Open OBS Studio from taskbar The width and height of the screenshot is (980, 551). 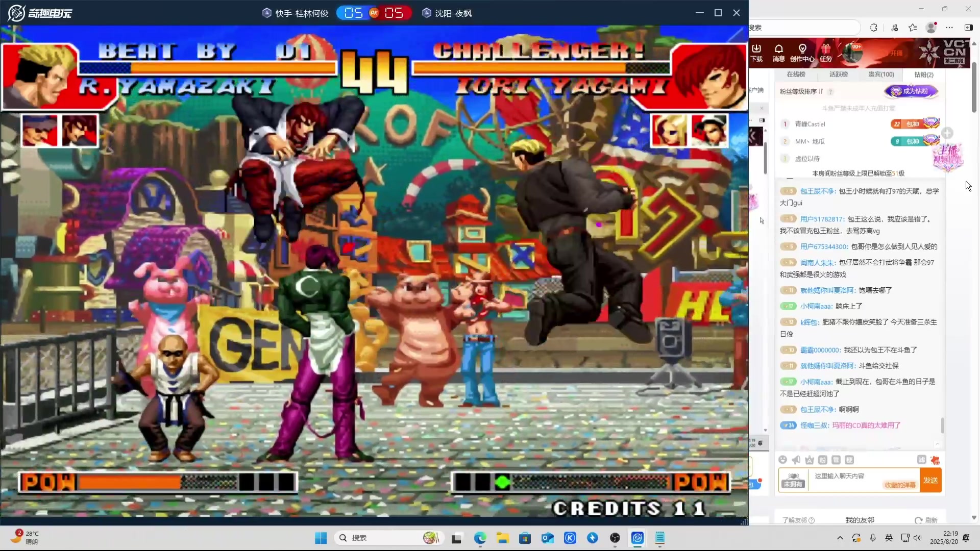pos(615,538)
